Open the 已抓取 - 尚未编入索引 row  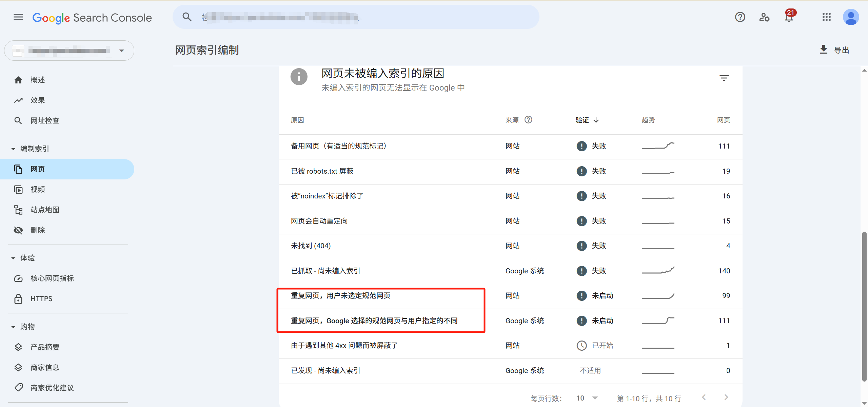click(325, 271)
